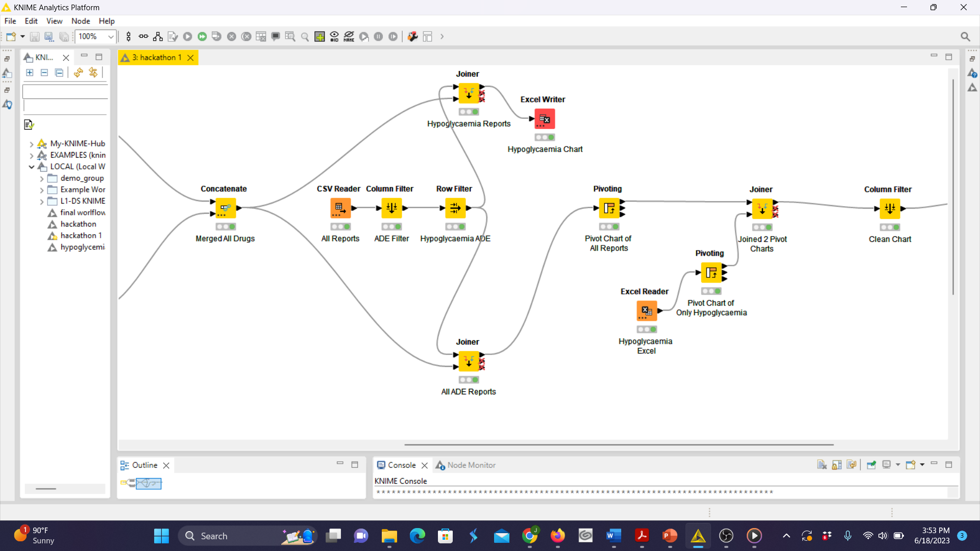Open the Node menu

pyautogui.click(x=80, y=21)
